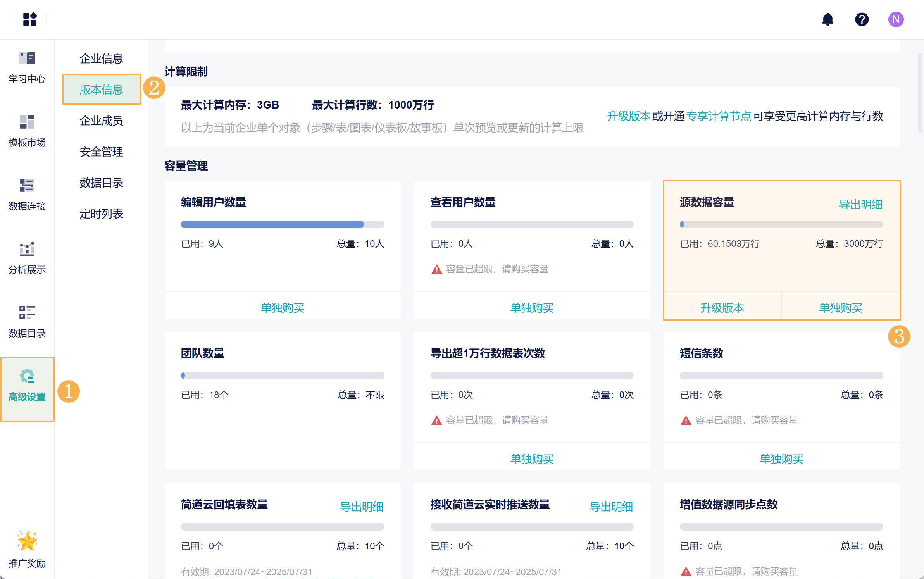Switch to 企业信息 menu item
The image size is (924, 579).
101,59
